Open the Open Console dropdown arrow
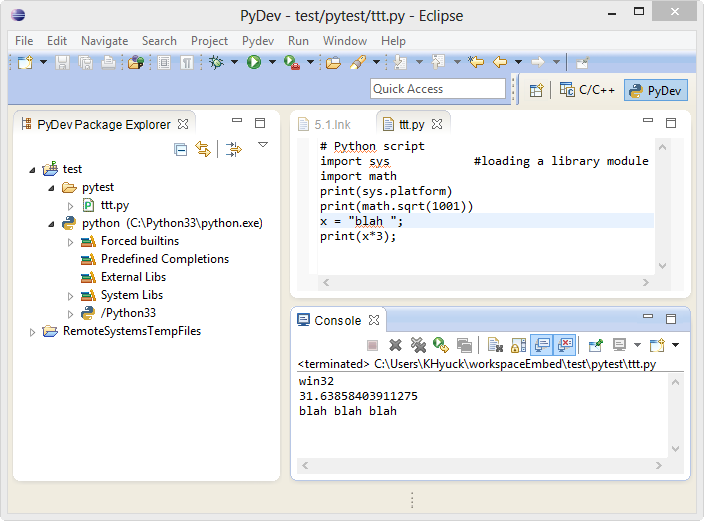This screenshot has height=521, width=704. pos(675,345)
